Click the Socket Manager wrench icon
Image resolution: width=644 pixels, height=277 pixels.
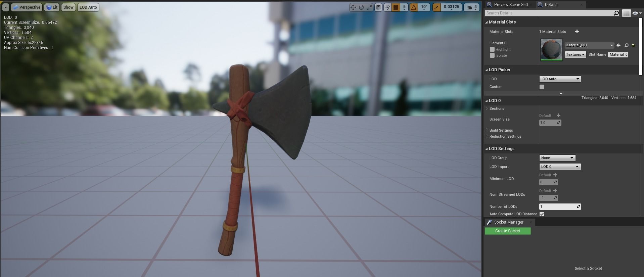[490, 222]
